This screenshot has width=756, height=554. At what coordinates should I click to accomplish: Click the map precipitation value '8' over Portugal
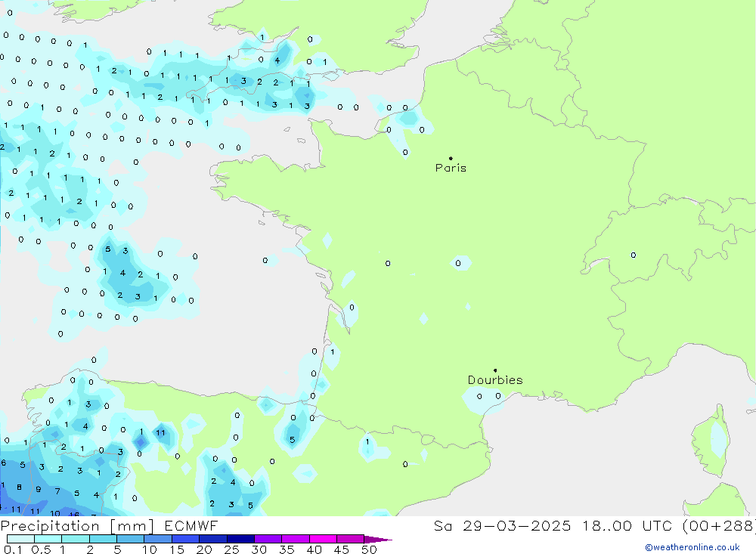20,487
